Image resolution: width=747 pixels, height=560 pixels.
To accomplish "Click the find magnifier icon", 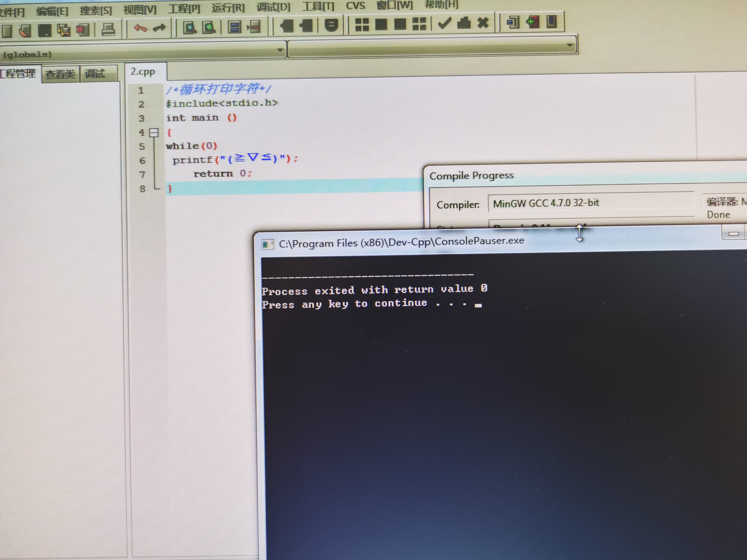I will 190,27.
